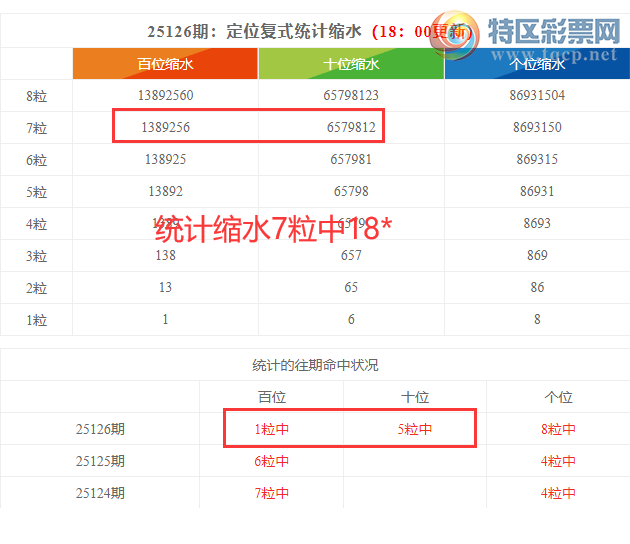Image resolution: width=630 pixels, height=544 pixels.
Task: Click the 个位缩水 blue column header
Action: (x=537, y=63)
